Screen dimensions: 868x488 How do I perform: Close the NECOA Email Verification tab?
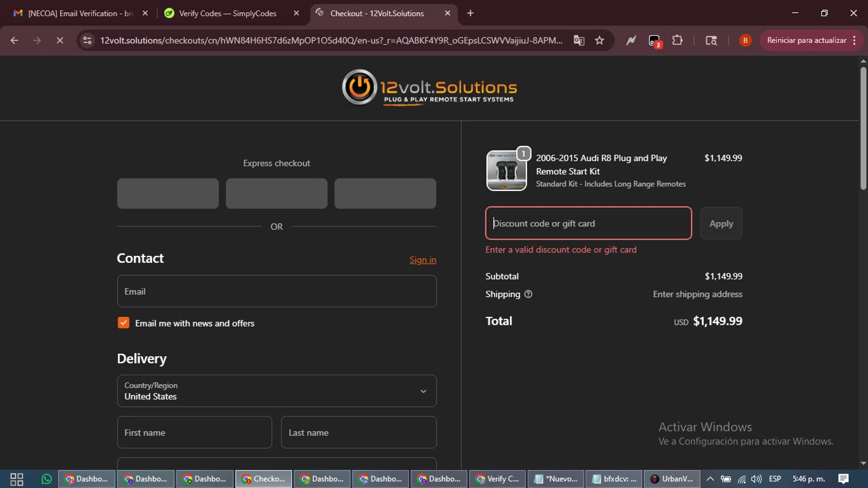[145, 13]
